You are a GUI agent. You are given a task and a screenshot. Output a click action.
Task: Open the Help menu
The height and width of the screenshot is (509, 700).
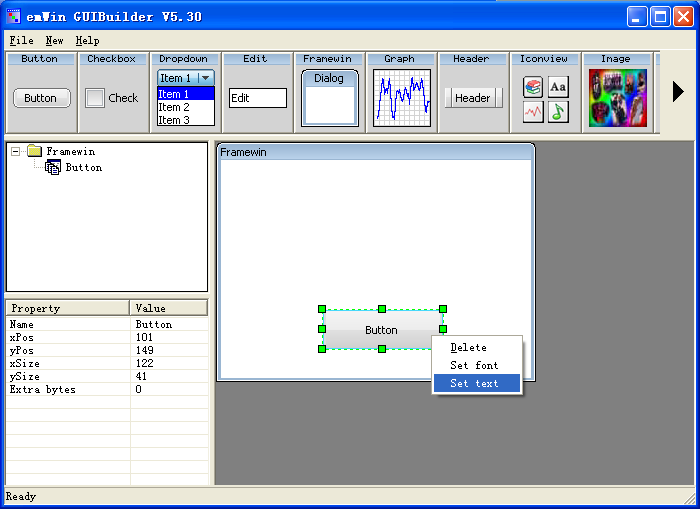pos(88,41)
